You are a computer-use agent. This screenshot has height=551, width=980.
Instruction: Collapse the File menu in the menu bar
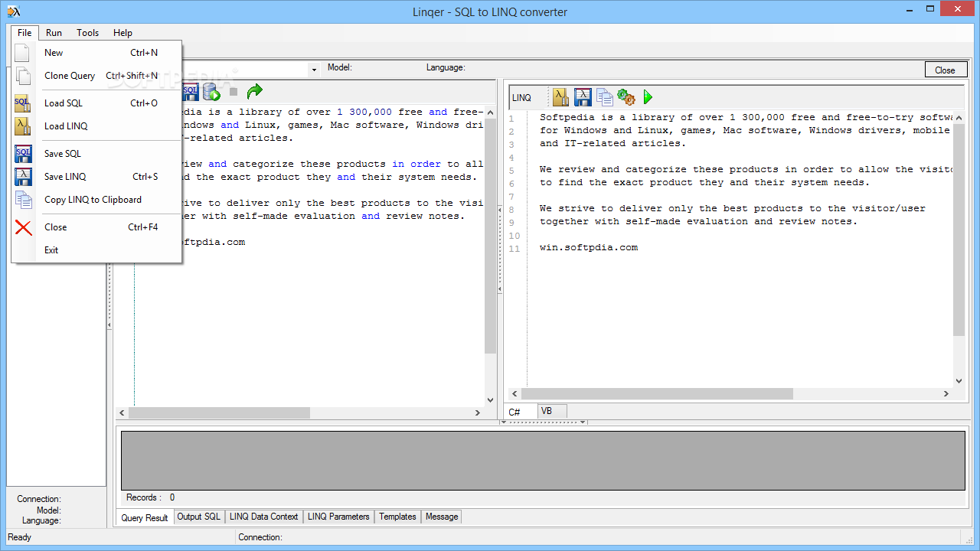(x=24, y=33)
